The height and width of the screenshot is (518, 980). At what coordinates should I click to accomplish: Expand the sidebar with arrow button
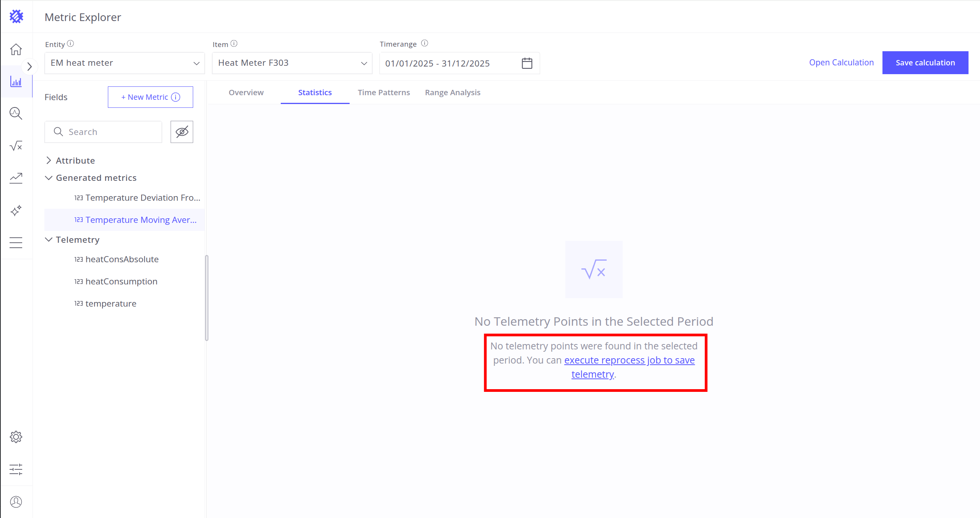[x=29, y=67]
